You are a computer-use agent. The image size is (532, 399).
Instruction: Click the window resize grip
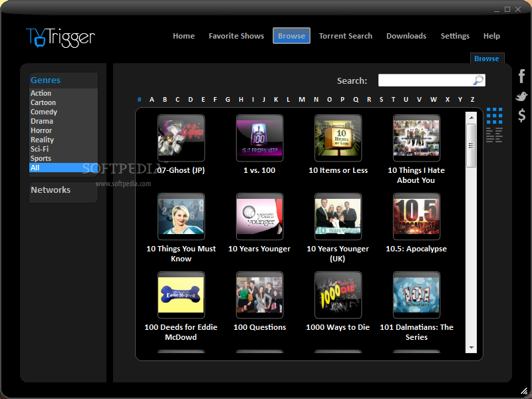(x=524, y=391)
